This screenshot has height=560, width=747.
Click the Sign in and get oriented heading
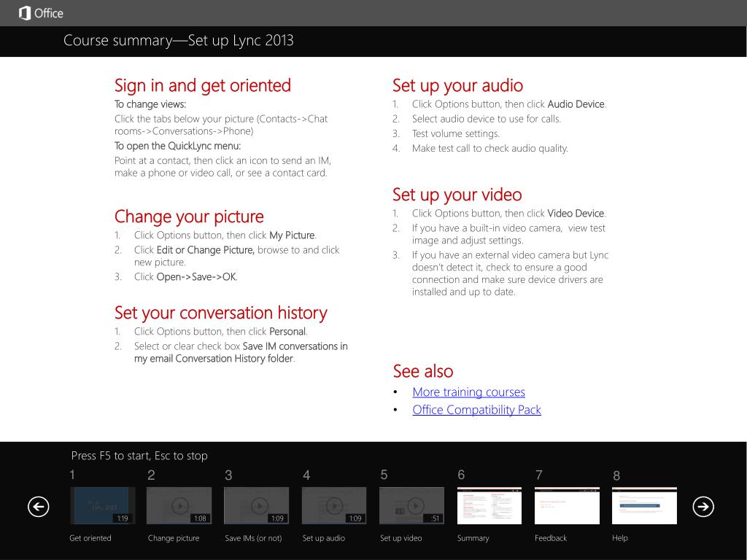(x=203, y=86)
